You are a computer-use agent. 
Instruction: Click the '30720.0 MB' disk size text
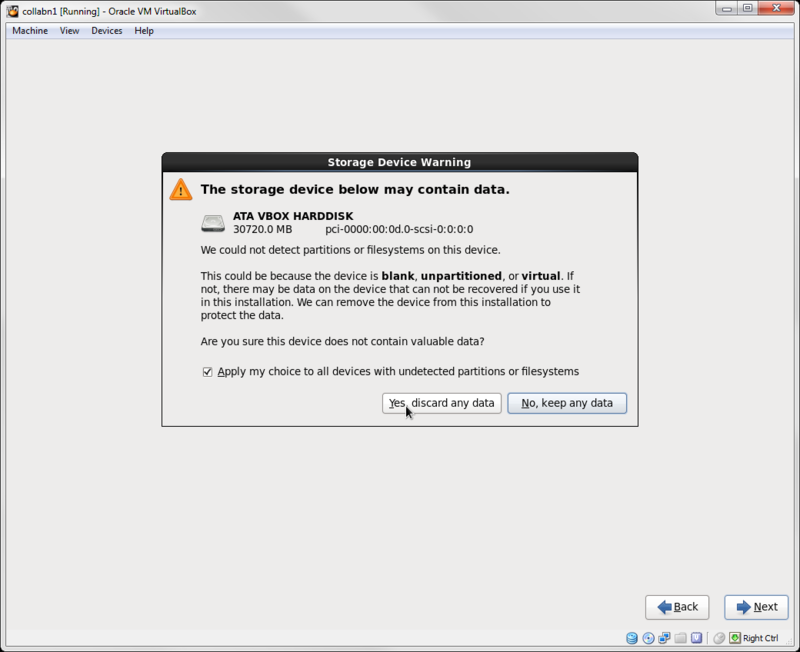pyautogui.click(x=263, y=230)
